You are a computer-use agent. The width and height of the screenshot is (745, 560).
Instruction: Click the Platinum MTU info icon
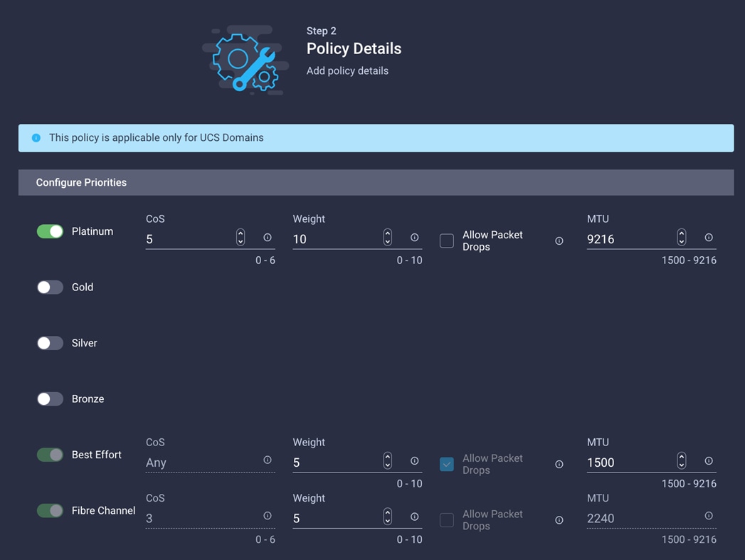coord(709,237)
